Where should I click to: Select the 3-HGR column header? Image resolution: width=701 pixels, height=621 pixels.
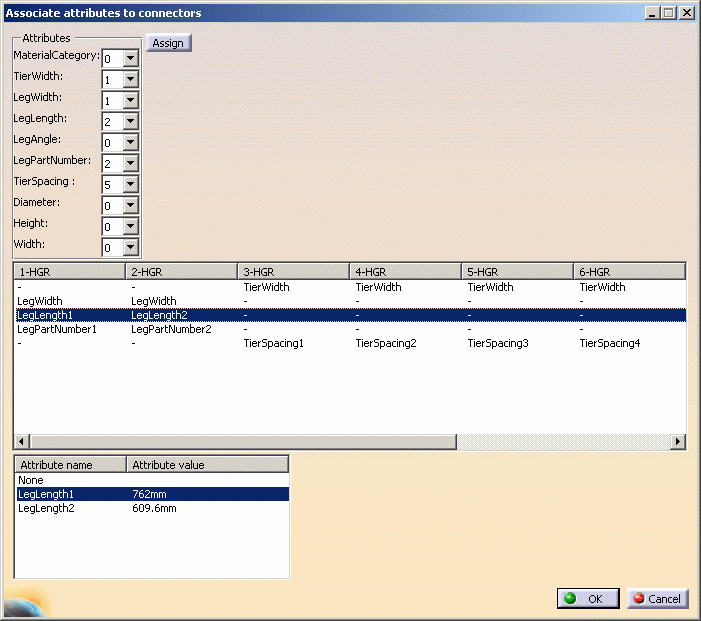293,272
